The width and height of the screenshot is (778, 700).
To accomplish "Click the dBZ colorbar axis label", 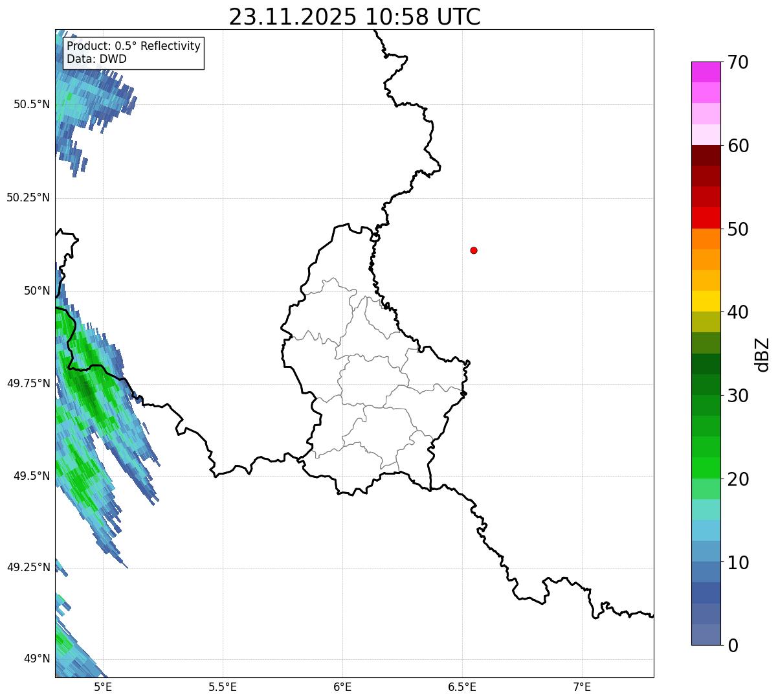I will [x=762, y=354].
